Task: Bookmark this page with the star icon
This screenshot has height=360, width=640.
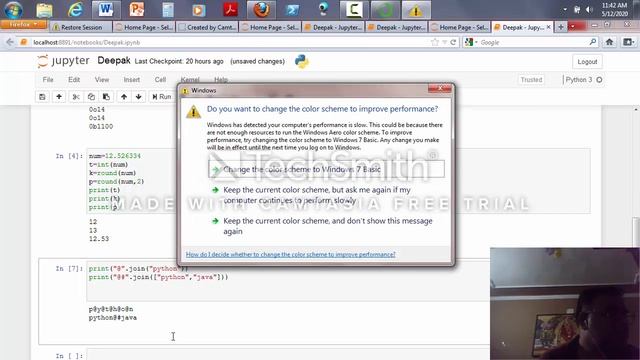Action: 435,42
